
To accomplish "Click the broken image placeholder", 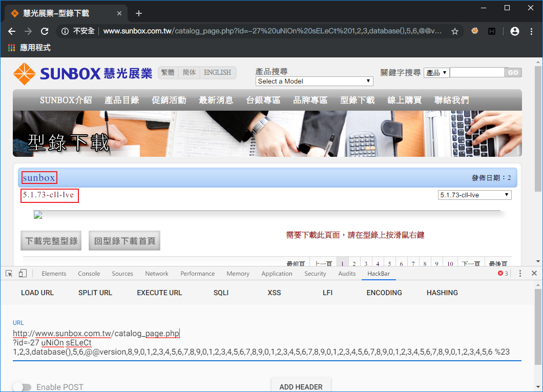I will click(38, 215).
